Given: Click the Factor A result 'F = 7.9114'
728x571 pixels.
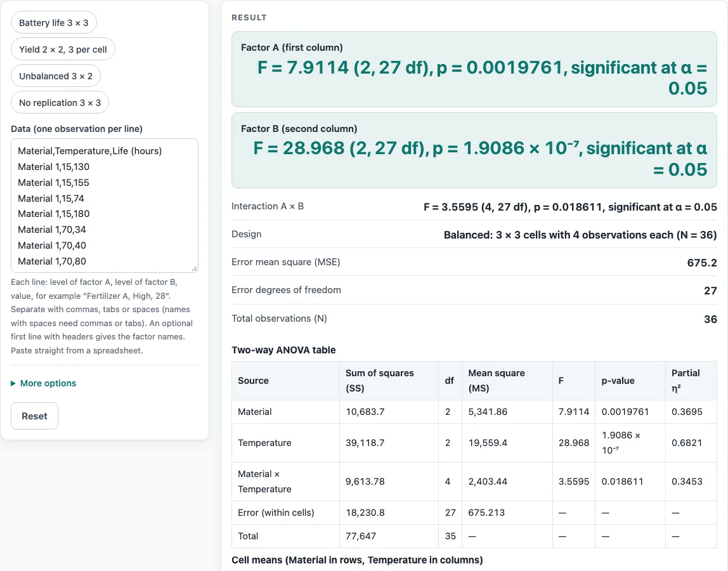Looking at the screenshot, I should click(302, 68).
